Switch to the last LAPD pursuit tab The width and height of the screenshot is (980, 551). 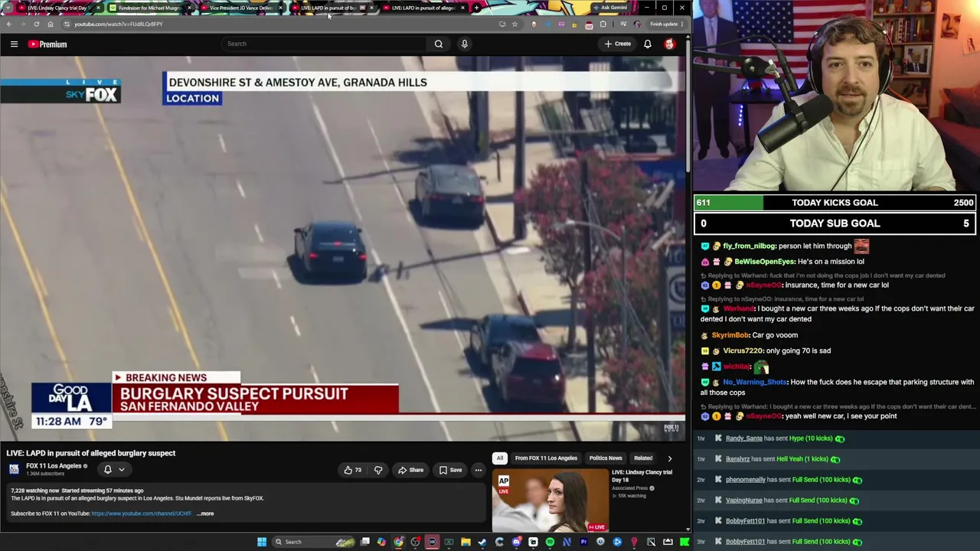click(423, 8)
